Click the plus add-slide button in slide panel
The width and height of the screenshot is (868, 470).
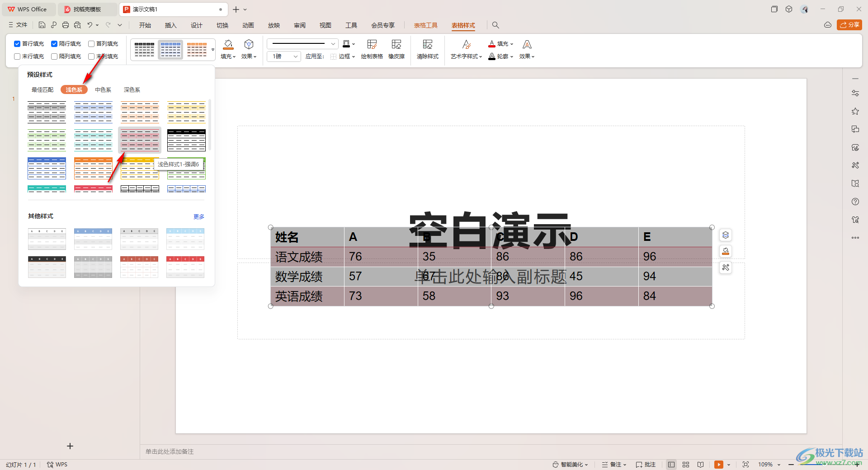click(70, 446)
